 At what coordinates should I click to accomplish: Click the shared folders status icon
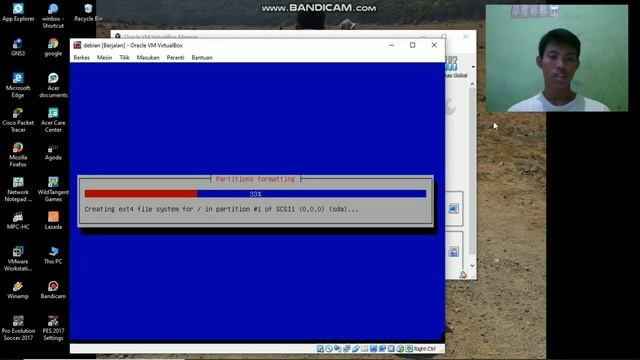pos(364,349)
